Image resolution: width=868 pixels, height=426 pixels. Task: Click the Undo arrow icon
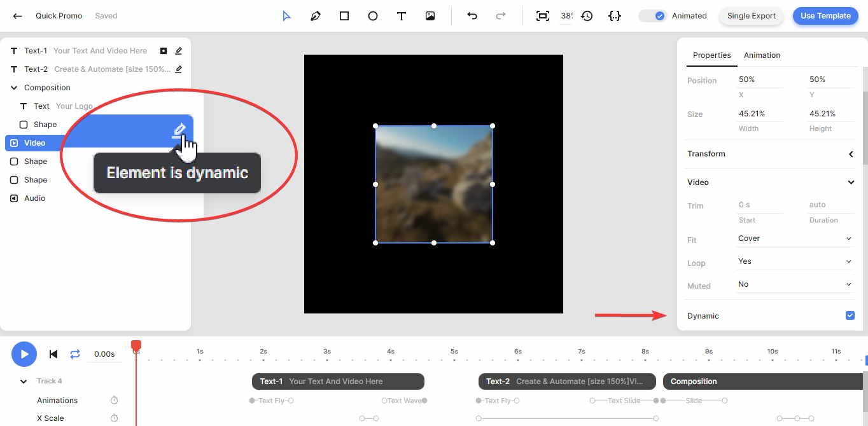[x=472, y=16]
